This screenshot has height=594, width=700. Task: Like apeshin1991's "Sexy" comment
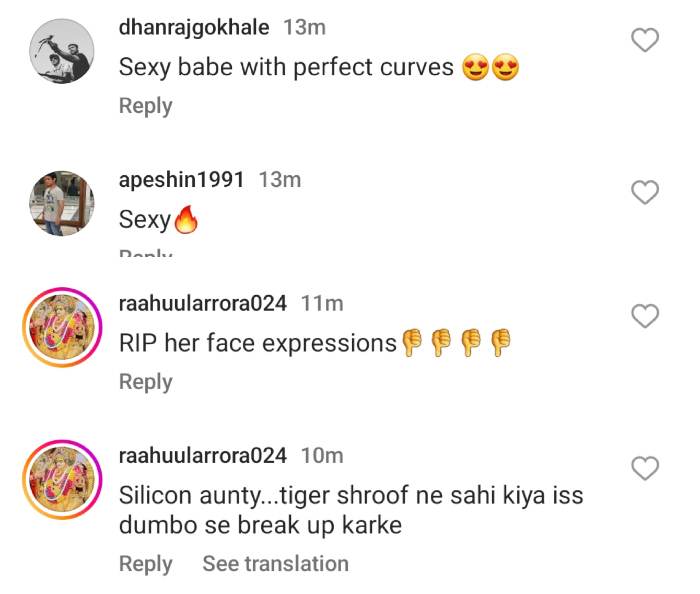[x=646, y=192]
